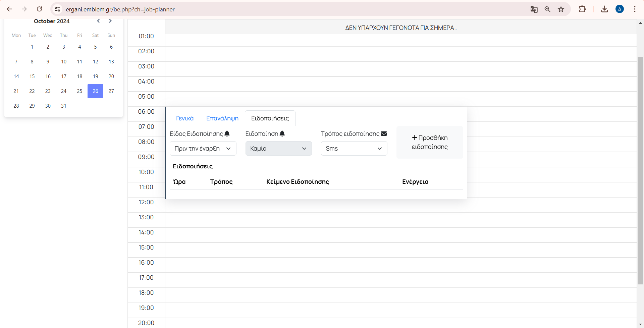Bookmark this page with star icon
The width and height of the screenshot is (644, 328).
click(561, 9)
